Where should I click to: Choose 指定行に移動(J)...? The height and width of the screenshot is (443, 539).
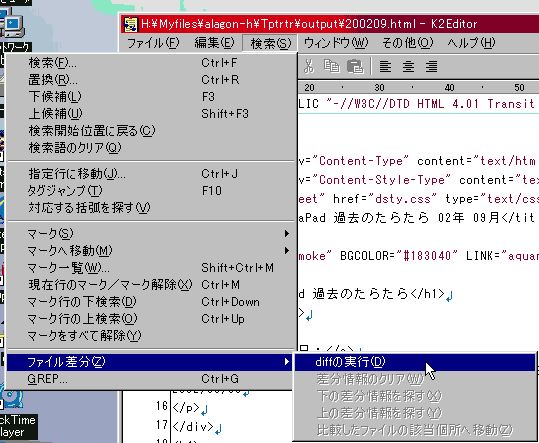150,174
